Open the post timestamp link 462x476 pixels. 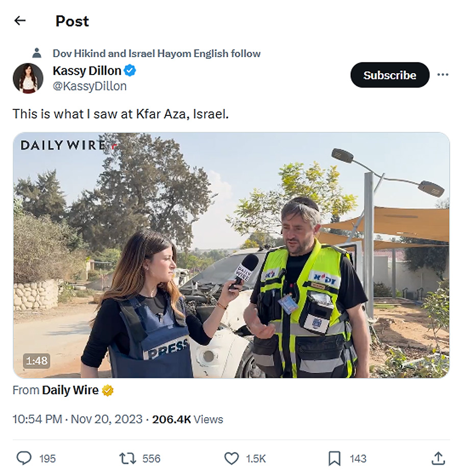78,419
